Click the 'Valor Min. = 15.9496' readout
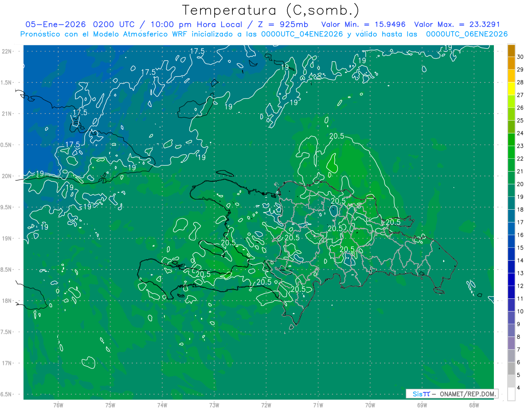532x411 pixels. click(x=363, y=25)
